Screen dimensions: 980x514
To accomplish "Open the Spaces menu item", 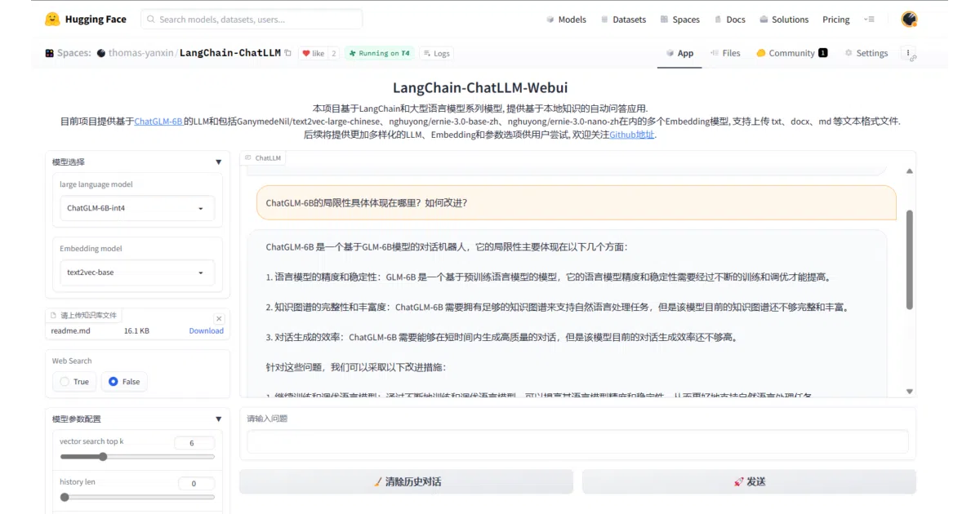I will [x=679, y=20].
